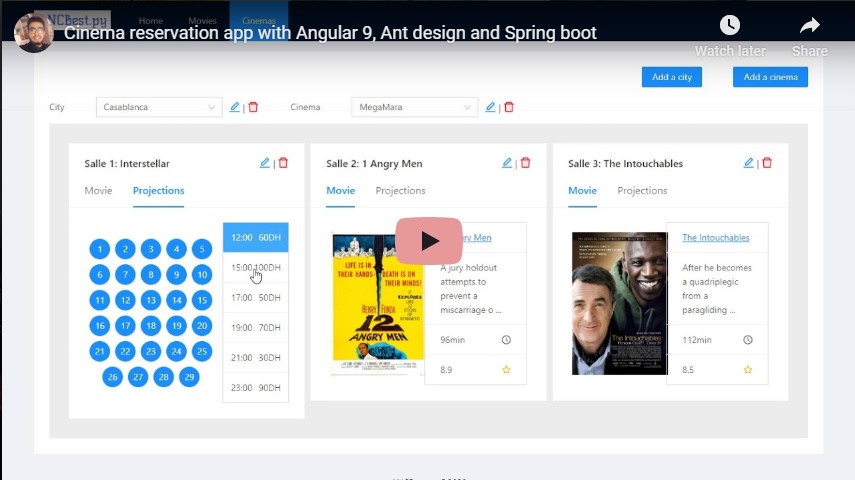This screenshot has height=480, width=855.
Task: Select seat number 5
Action: click(202, 249)
